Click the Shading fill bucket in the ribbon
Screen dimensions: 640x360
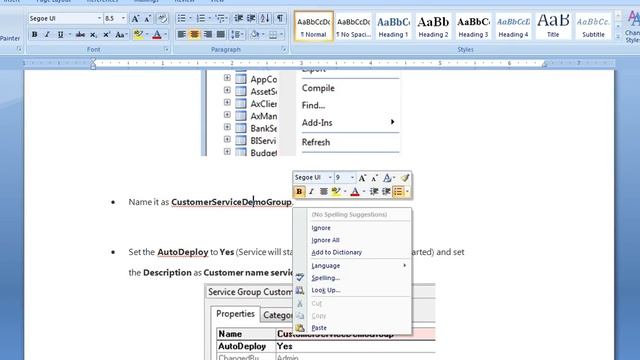click(x=255, y=35)
